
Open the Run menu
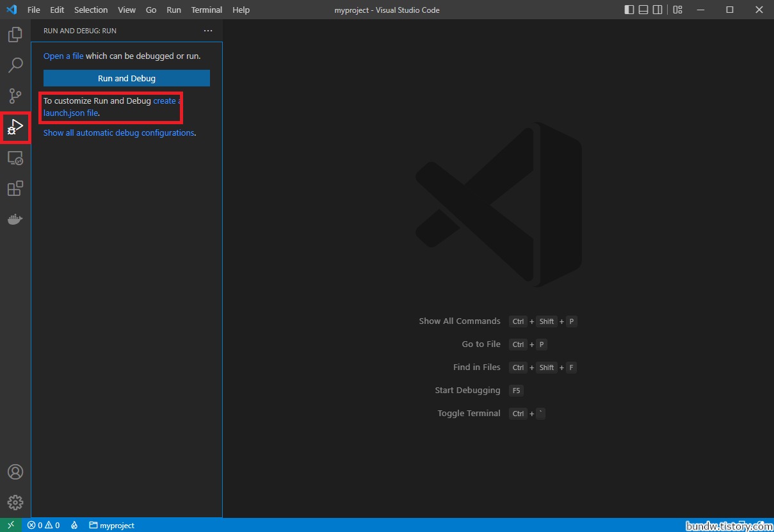[x=173, y=10]
